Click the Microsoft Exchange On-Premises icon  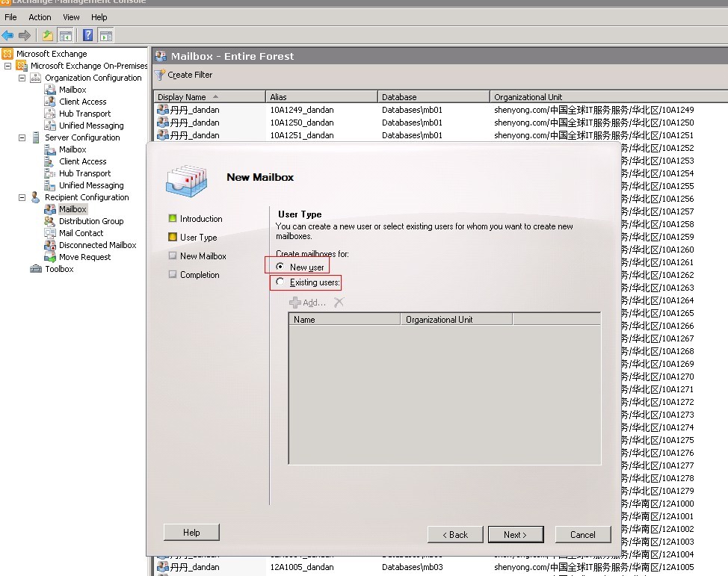tap(22, 66)
